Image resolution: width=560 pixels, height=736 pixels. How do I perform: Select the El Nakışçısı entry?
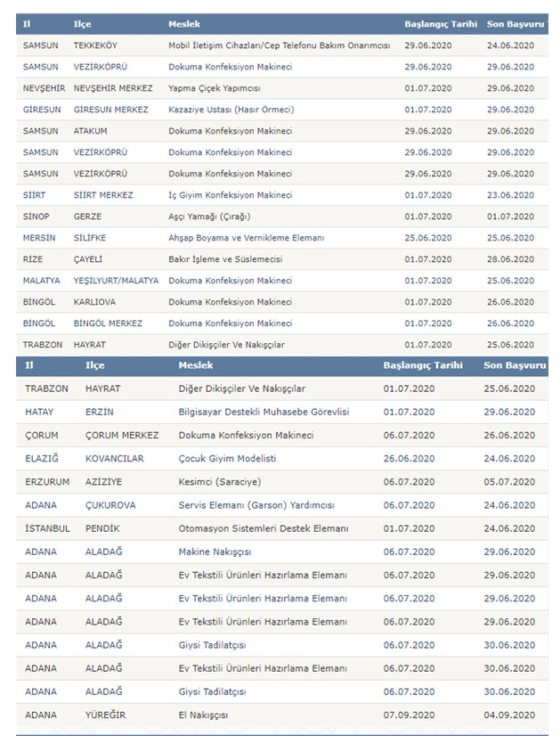tap(205, 715)
